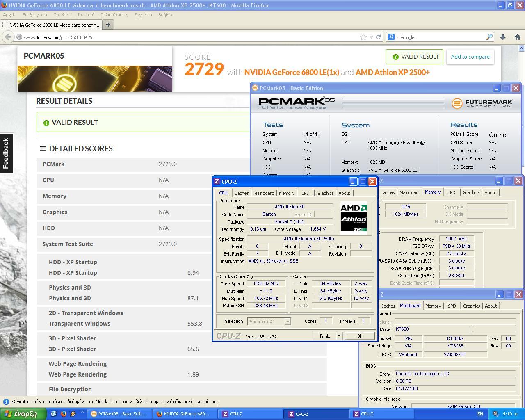Image resolution: width=525 pixels, height=420 pixels.
Task: Click the system tray icon near the clock
Action: point(495,414)
